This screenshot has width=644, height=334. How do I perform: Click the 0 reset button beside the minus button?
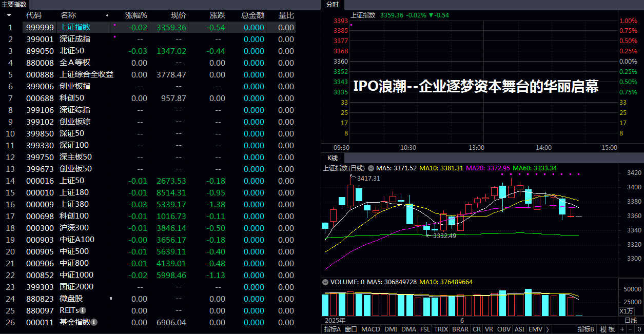(639, 329)
